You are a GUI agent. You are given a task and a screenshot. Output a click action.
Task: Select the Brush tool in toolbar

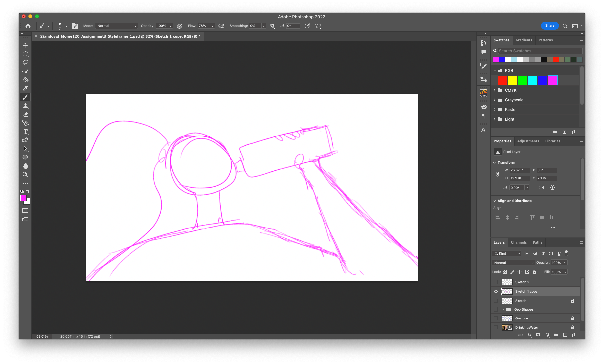click(25, 97)
